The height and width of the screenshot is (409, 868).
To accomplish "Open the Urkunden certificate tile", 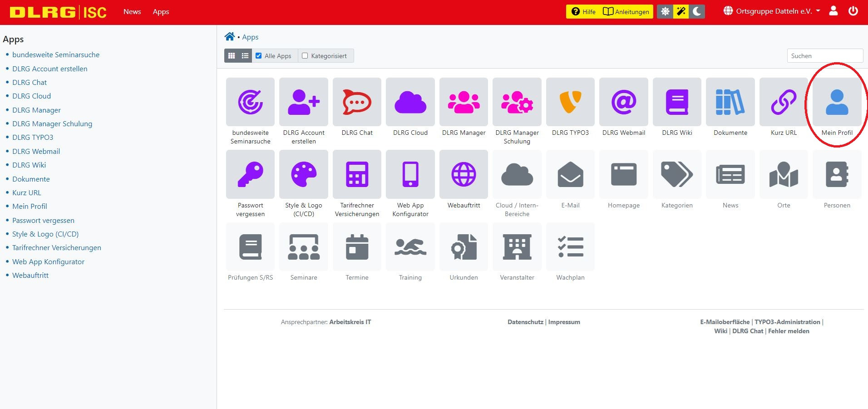I will coord(464,247).
